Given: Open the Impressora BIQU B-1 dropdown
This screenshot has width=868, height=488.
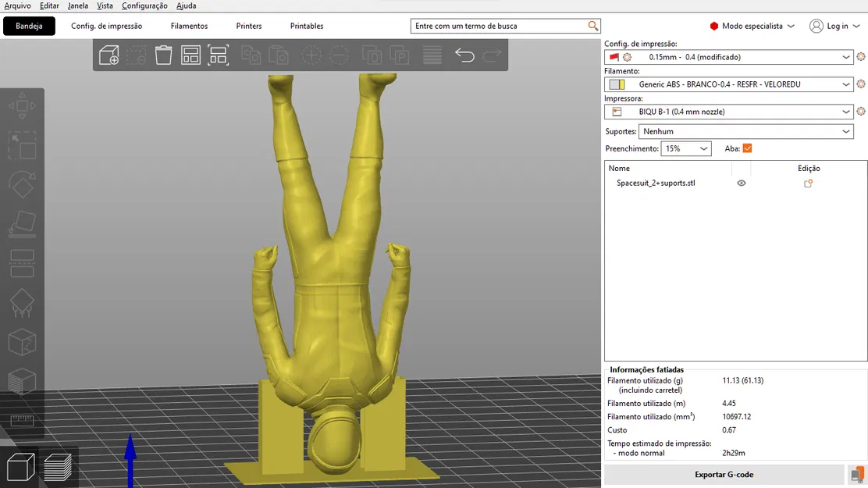Looking at the screenshot, I should [x=728, y=112].
